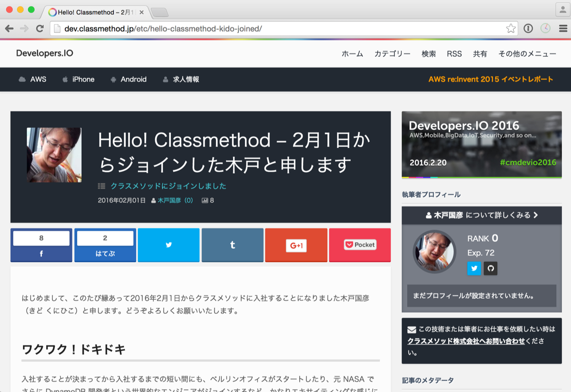Open the author's Twitter profile icon
Viewport: 571px width, 392px height.
pos(474,269)
